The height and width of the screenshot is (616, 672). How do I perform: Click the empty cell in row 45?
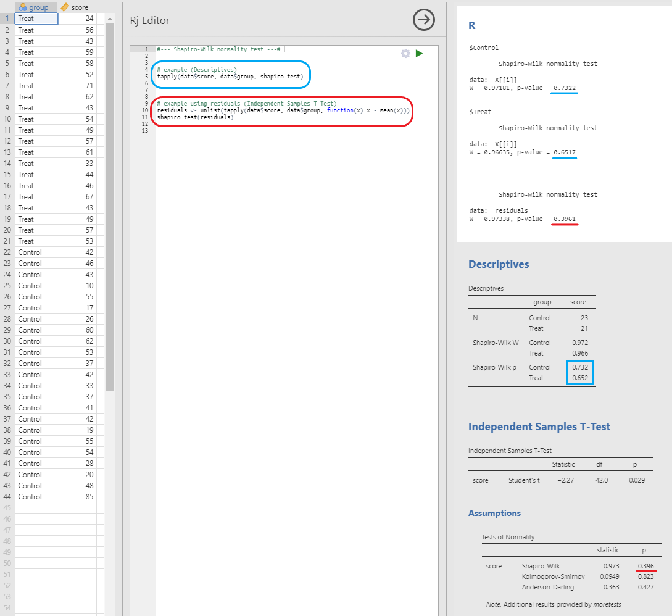pos(36,508)
